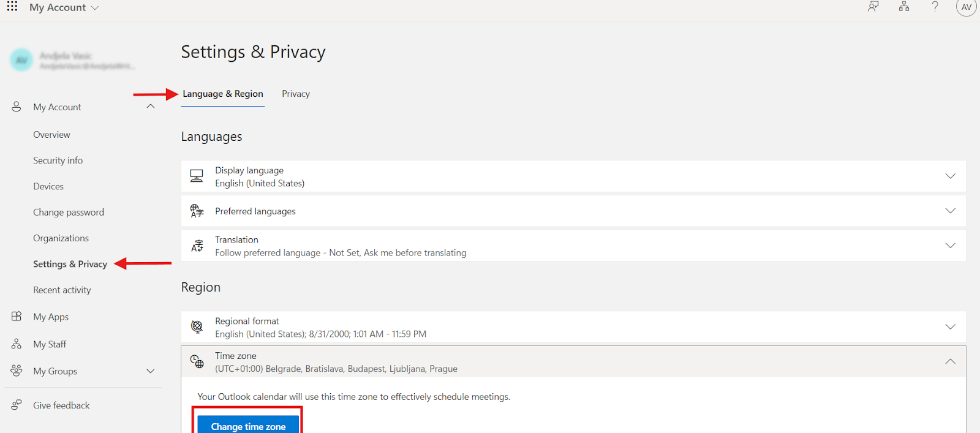Select the Language & Region tab
This screenshot has height=433, width=980.
tap(223, 94)
